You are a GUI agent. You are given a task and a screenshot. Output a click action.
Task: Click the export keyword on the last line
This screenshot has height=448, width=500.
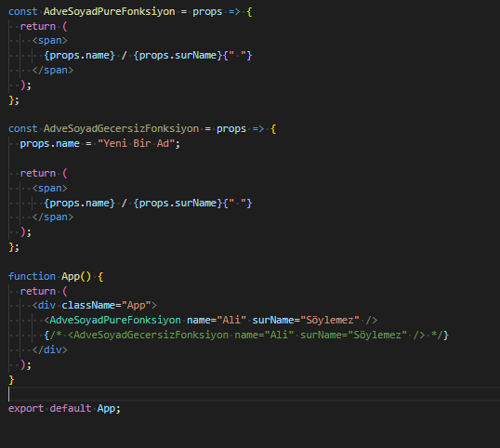pyautogui.click(x=26, y=408)
